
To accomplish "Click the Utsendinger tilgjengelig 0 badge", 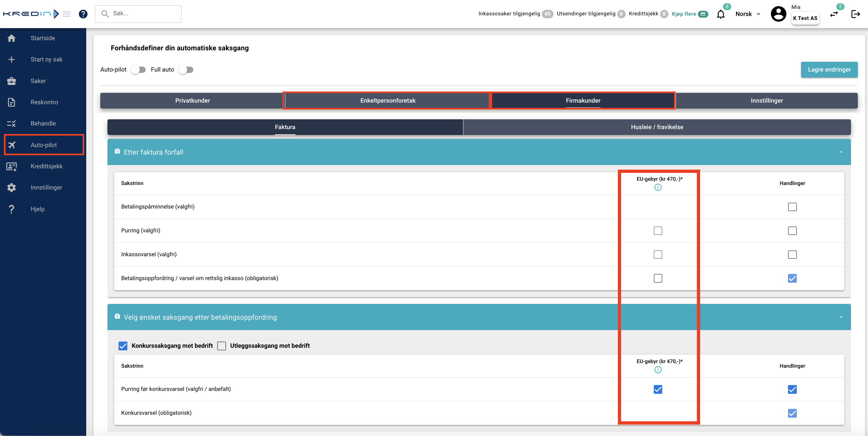I will click(x=621, y=14).
